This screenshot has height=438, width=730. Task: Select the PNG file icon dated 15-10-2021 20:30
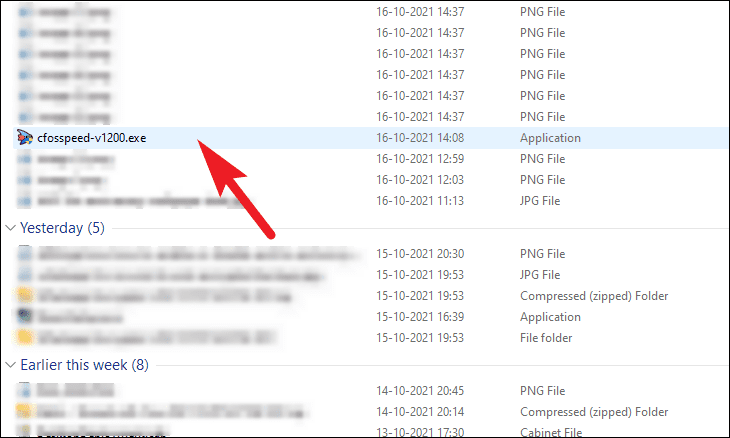click(x=25, y=254)
